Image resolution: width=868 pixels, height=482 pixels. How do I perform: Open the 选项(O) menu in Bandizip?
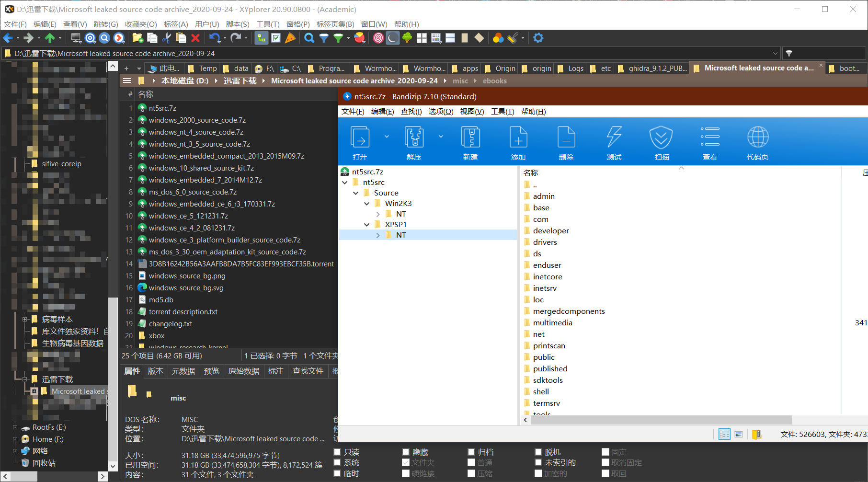click(x=441, y=111)
